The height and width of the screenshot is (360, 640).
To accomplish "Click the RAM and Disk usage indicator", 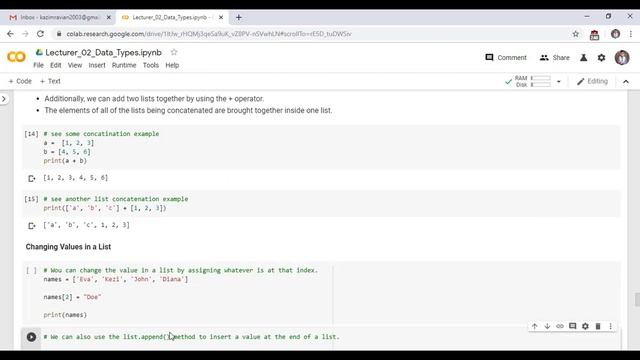I will click(533, 81).
